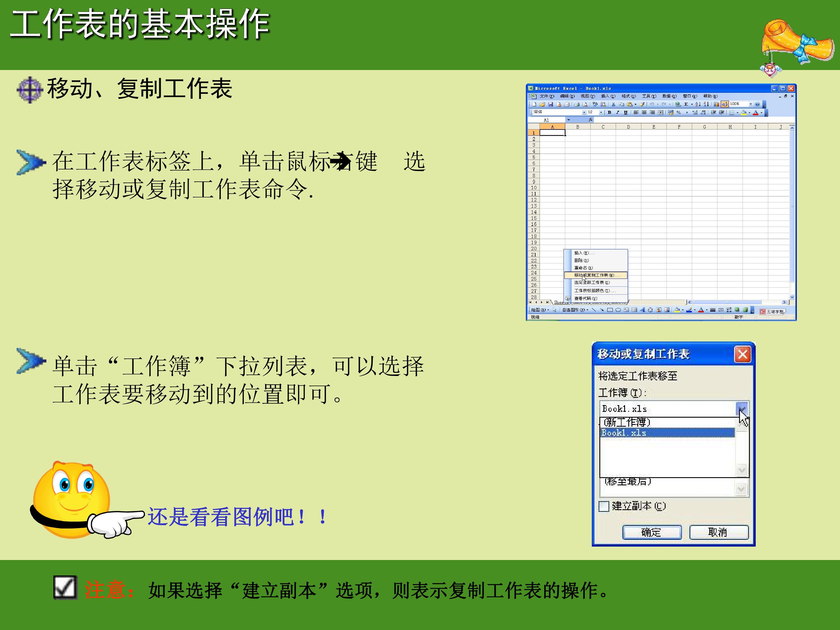Click the Center alignment icon
840x630 pixels.
point(644,112)
